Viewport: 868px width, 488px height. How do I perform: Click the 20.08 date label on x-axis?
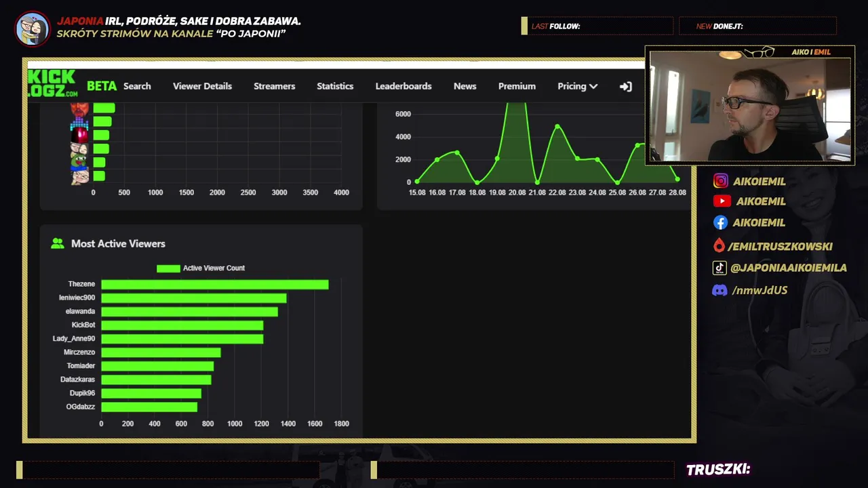[517, 192]
